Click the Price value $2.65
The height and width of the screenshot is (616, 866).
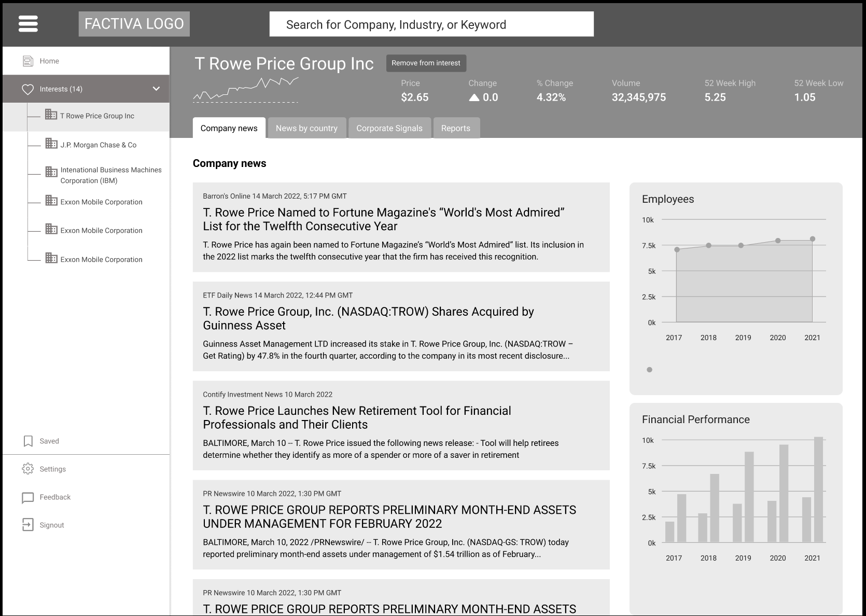(415, 97)
